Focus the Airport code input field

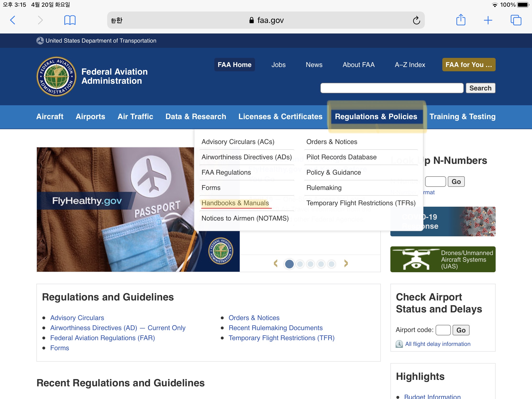click(443, 330)
